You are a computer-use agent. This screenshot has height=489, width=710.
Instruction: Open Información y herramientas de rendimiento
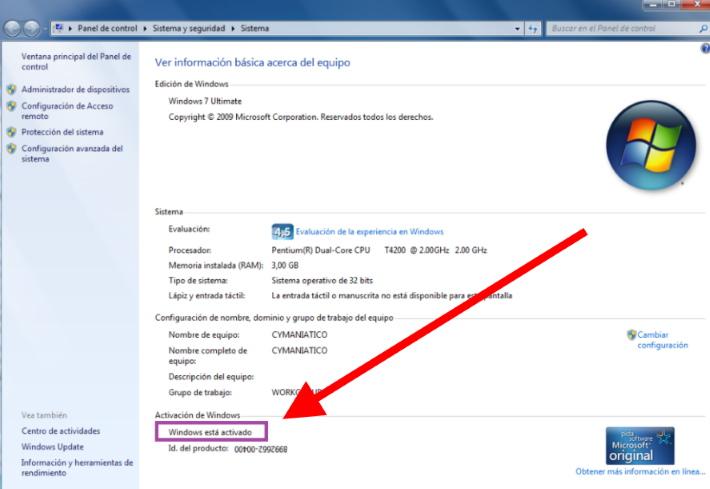pos(77,467)
